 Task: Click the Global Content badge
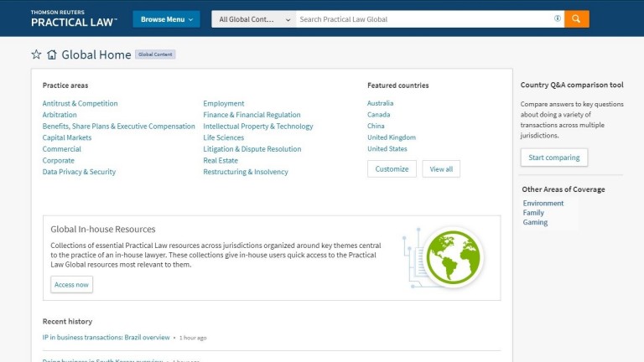tap(155, 54)
